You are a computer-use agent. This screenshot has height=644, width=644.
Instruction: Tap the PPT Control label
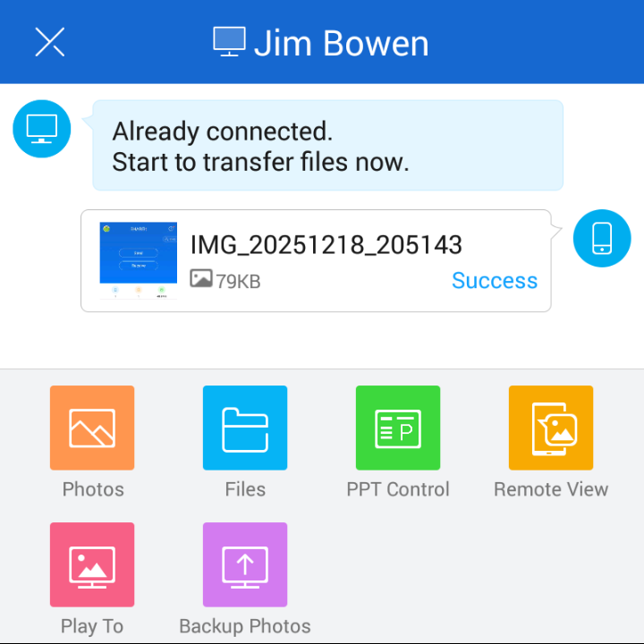[x=398, y=489]
